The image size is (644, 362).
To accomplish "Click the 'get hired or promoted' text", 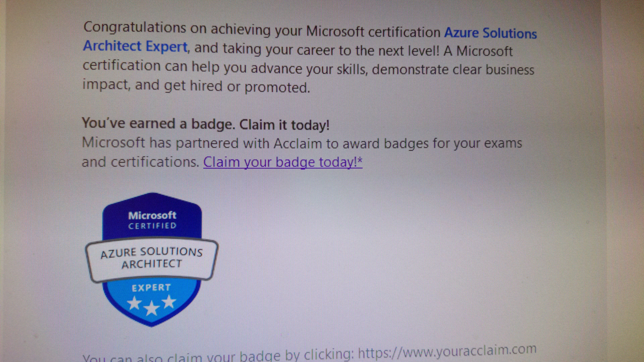I will click(x=236, y=86).
